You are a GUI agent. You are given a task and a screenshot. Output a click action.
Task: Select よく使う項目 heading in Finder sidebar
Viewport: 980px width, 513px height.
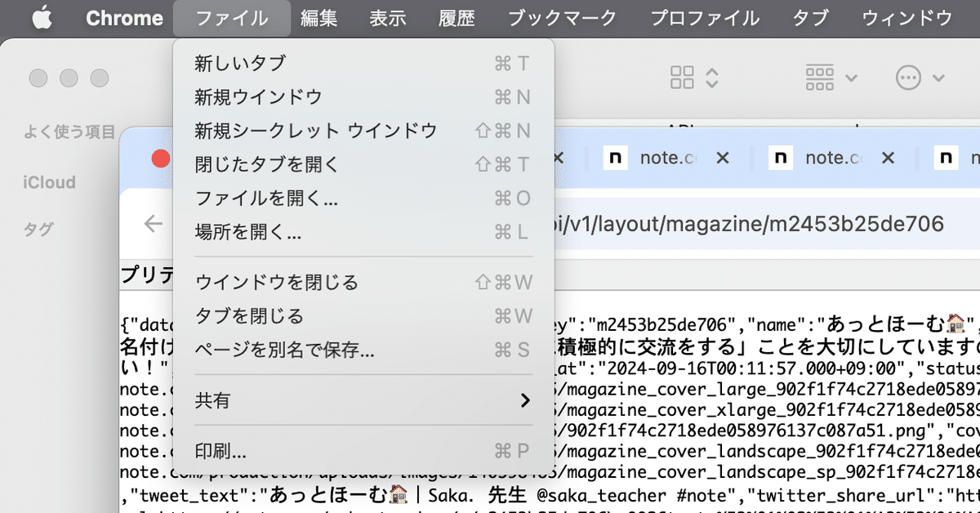[x=69, y=132]
